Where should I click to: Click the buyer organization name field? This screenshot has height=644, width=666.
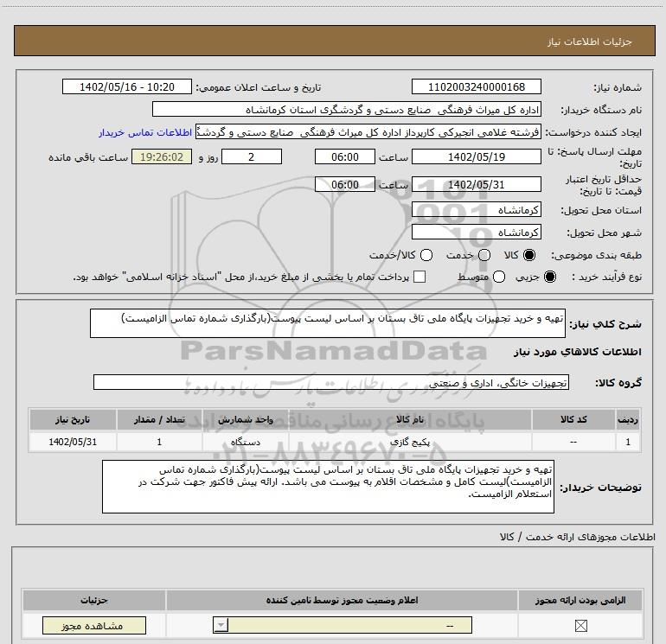pos(347,109)
